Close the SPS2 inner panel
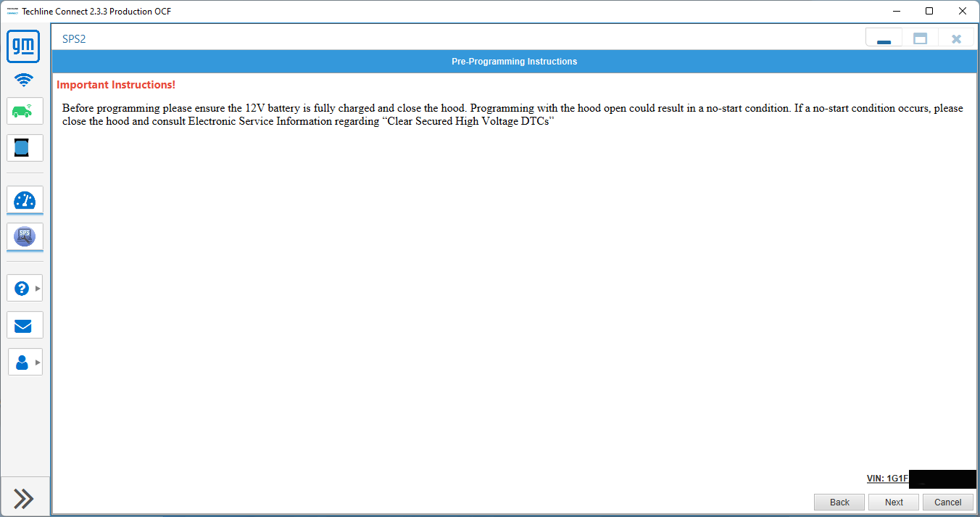Viewport: 980px width, 517px height. coord(956,39)
